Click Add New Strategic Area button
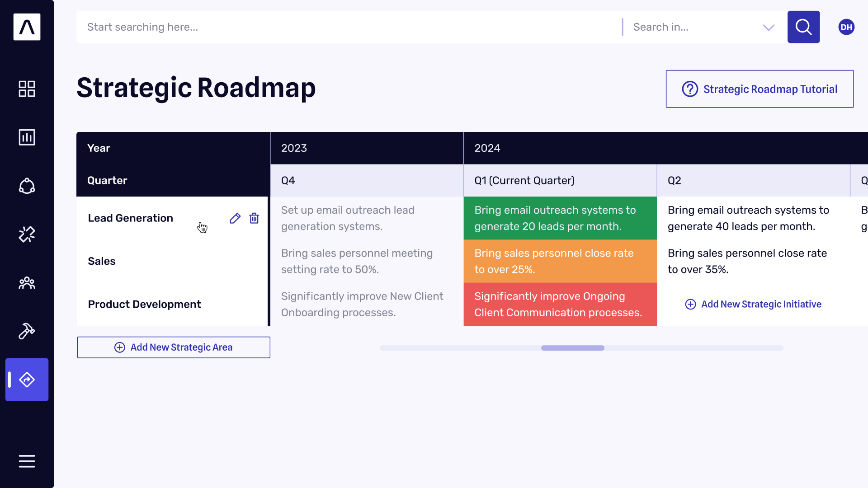Screen dimensions: 868x488 tap(173, 347)
